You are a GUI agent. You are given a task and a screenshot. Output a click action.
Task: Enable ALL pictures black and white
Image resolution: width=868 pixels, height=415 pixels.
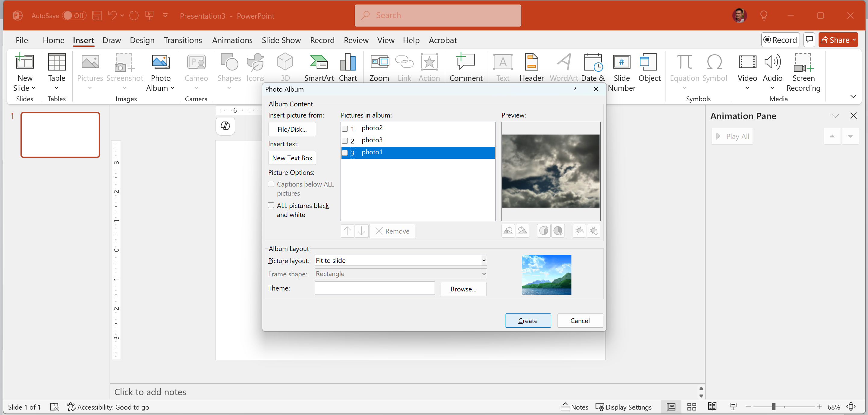click(x=271, y=206)
